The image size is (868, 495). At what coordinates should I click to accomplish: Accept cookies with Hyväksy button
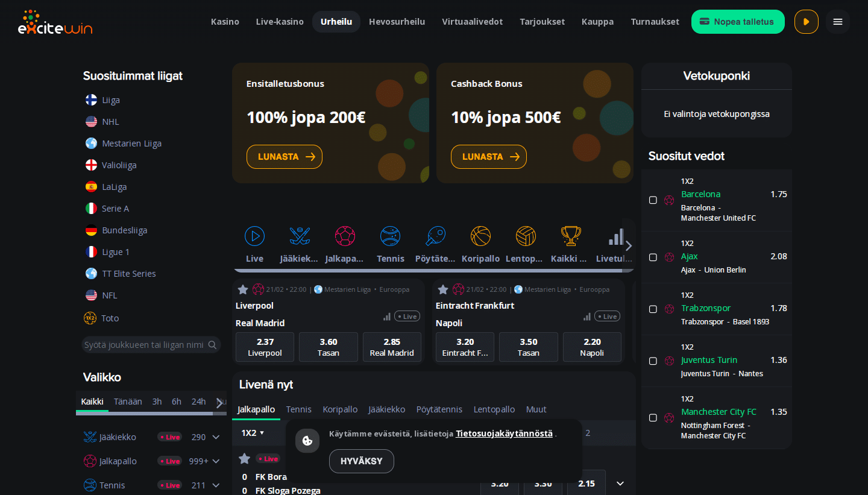[362, 461]
